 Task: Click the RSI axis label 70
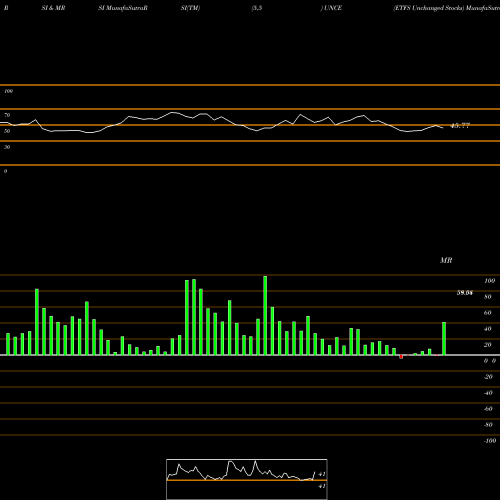(x=7, y=115)
